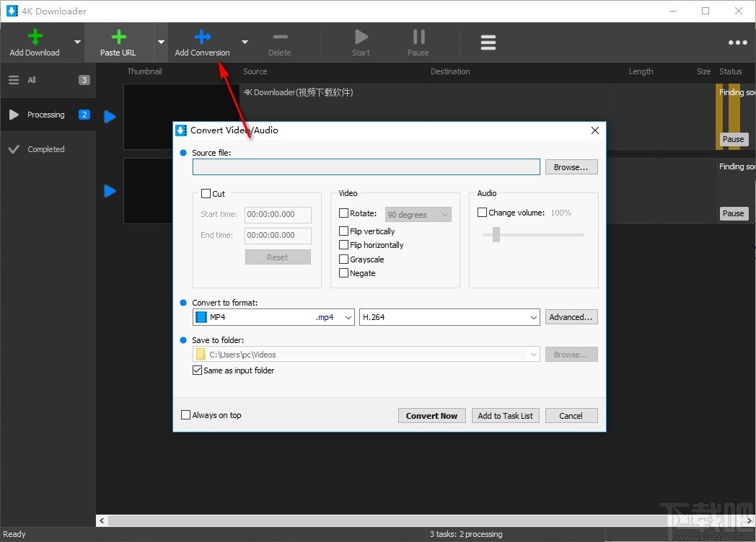Expand the H.264 codec dropdown
Viewport: 756px width, 542px height.
point(533,317)
